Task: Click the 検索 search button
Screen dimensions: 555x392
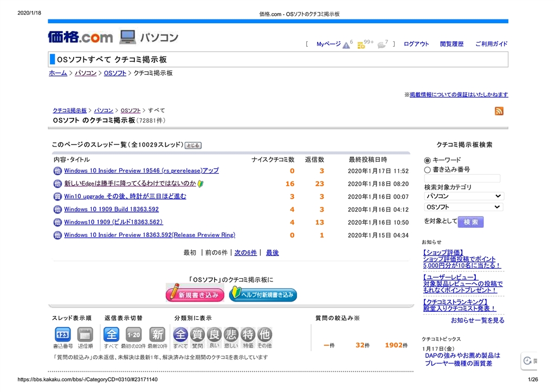Action: 470,223
